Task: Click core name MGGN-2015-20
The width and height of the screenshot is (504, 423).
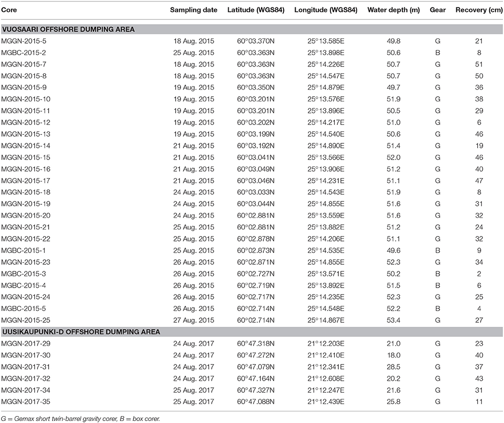Action: (26, 215)
